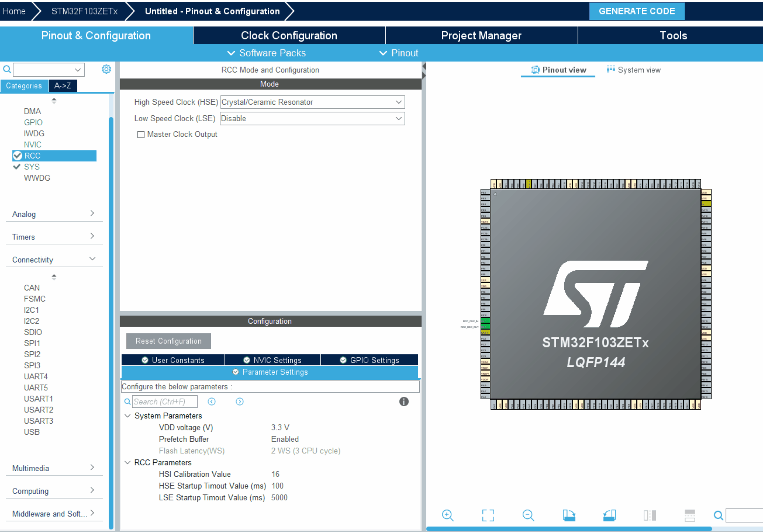Select the Pinout & Configuration tab
The image size is (763, 532).
point(96,35)
